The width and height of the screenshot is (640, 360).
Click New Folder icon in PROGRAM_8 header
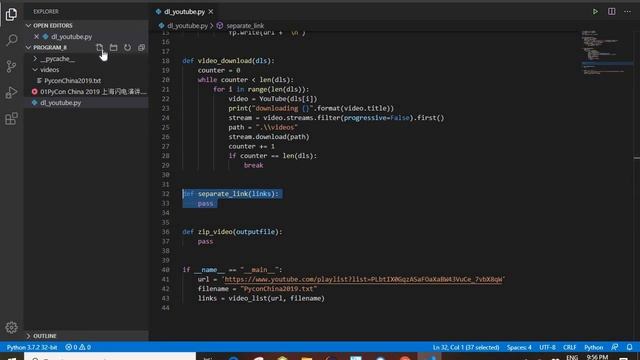click(113, 47)
